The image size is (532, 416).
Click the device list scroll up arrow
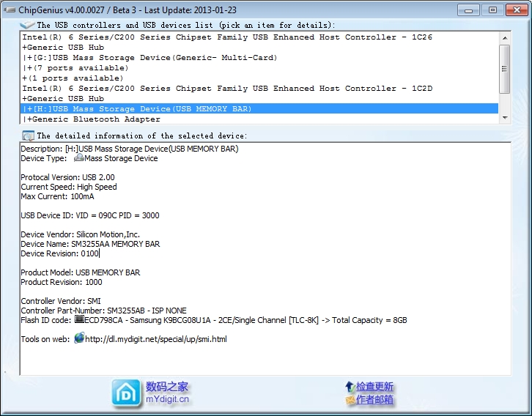(505, 38)
